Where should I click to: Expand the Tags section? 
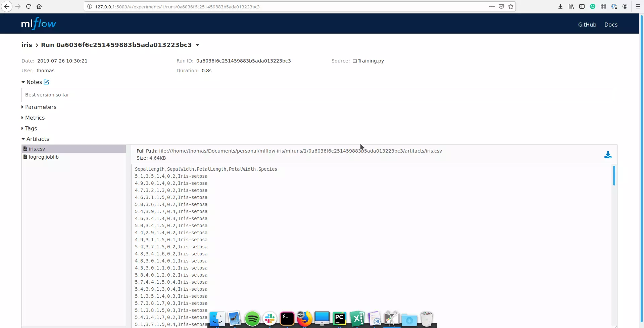31,128
